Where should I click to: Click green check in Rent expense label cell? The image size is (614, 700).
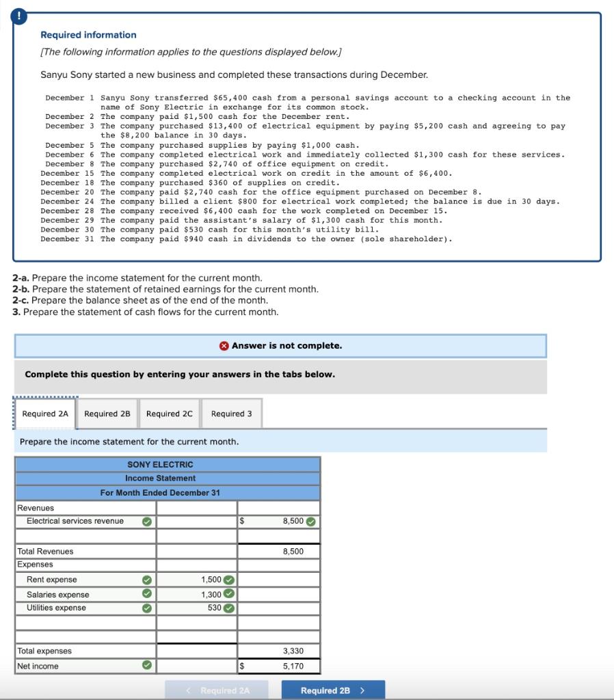[x=147, y=580]
